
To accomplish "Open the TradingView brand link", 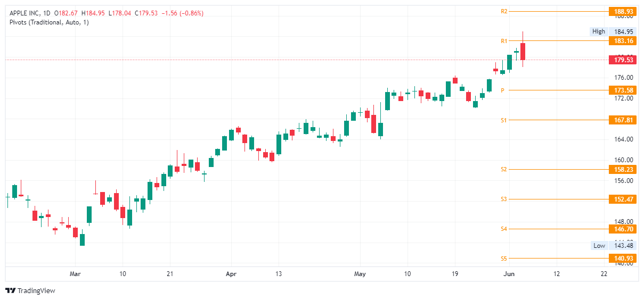I will coord(30,290).
